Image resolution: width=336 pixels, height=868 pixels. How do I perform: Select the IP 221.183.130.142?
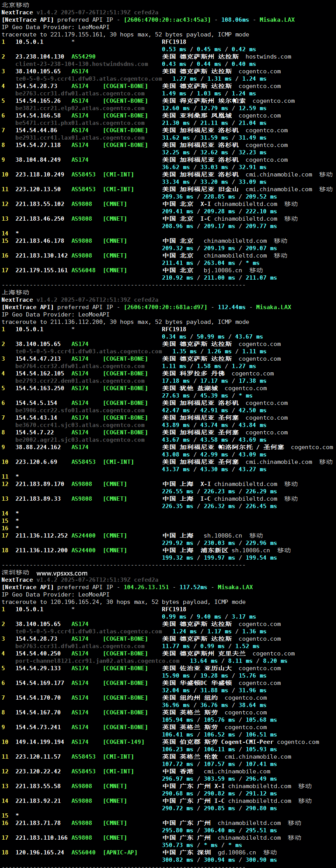pos(41,256)
